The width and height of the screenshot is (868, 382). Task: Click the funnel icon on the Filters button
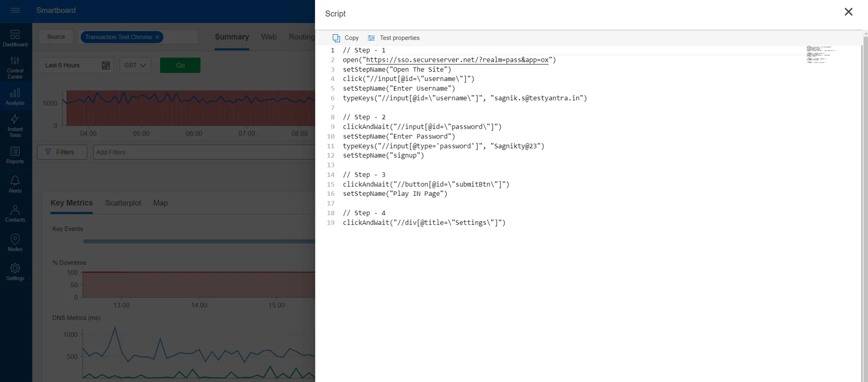pyautogui.click(x=48, y=152)
